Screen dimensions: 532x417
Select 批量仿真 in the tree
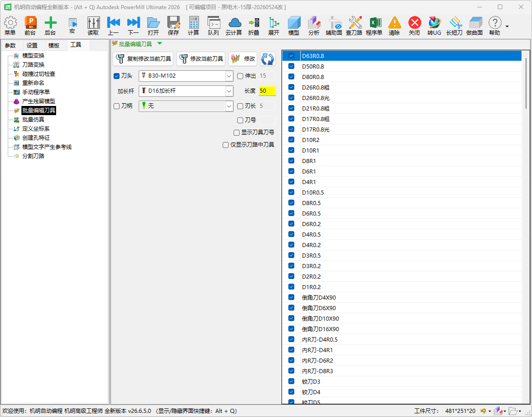(x=33, y=120)
